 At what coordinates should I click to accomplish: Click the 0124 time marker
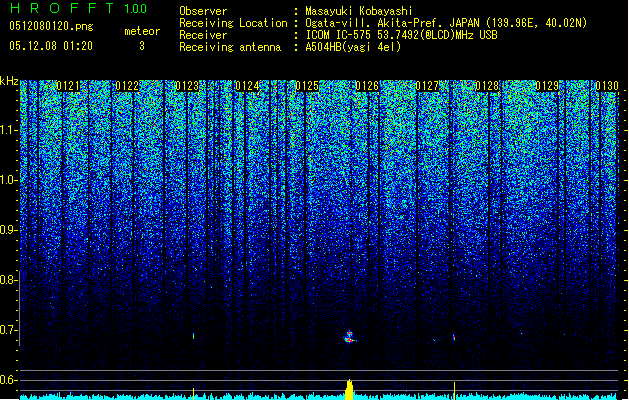coord(247,86)
